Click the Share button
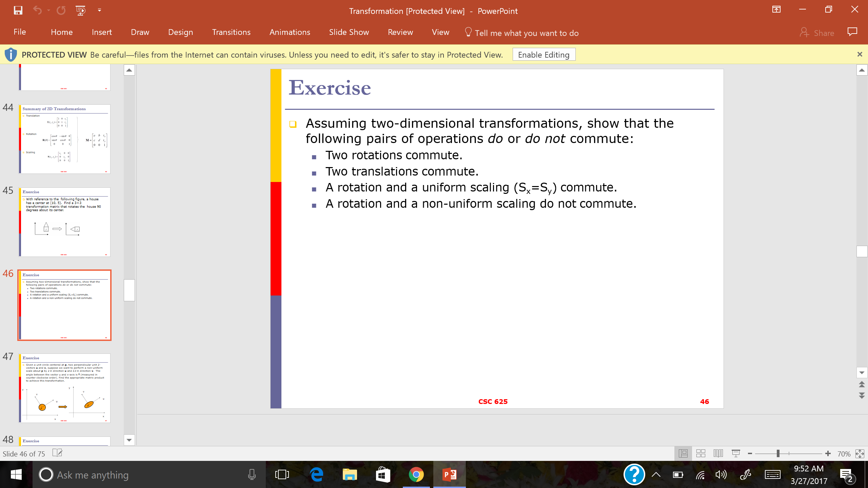868x488 pixels. coord(817,33)
